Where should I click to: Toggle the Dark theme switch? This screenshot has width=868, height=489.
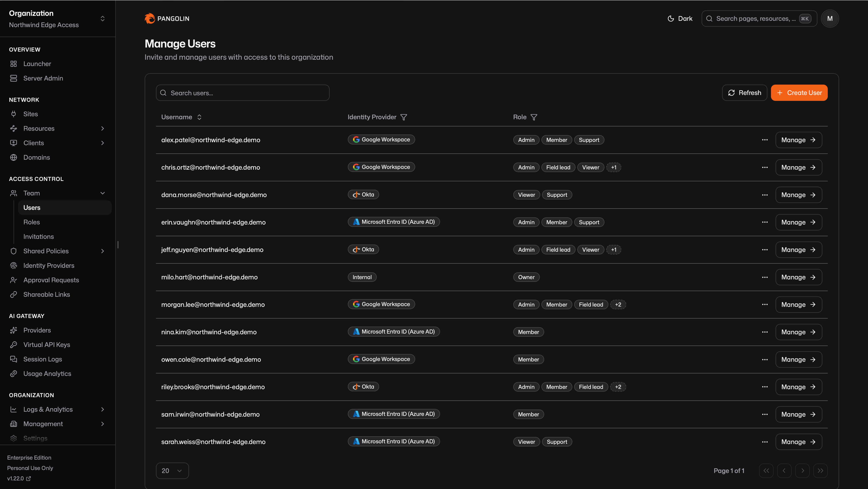[x=680, y=19]
